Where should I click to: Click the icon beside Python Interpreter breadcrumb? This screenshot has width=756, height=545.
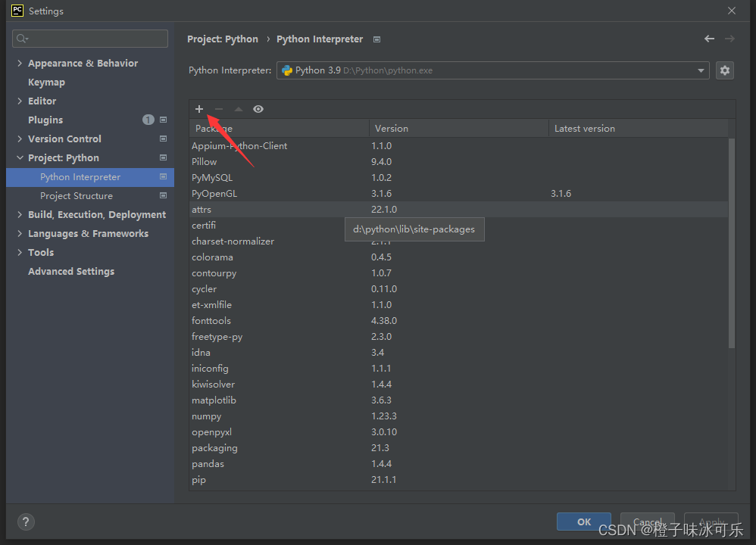[x=377, y=39]
